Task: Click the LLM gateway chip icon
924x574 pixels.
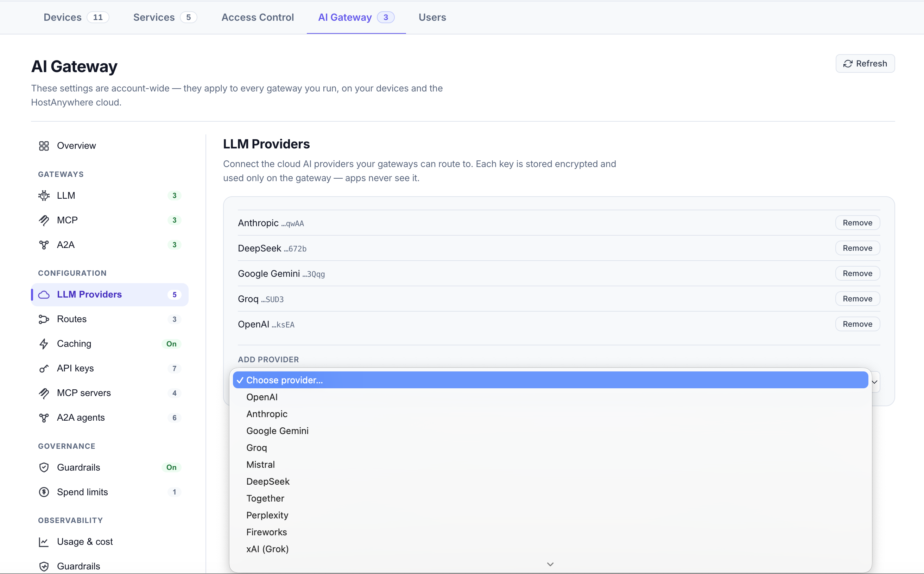Action: [x=44, y=196]
